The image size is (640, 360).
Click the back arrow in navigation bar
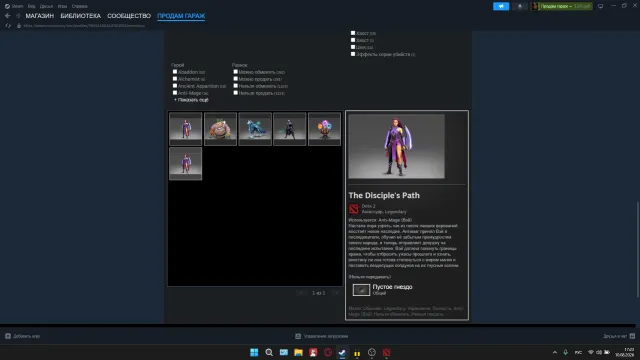click(x=8, y=16)
